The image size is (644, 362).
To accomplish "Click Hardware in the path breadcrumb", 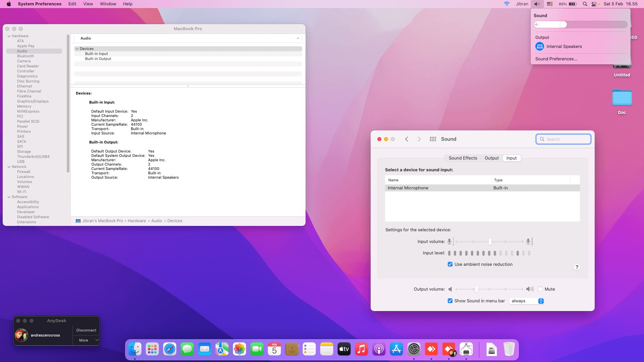I will coord(137,221).
